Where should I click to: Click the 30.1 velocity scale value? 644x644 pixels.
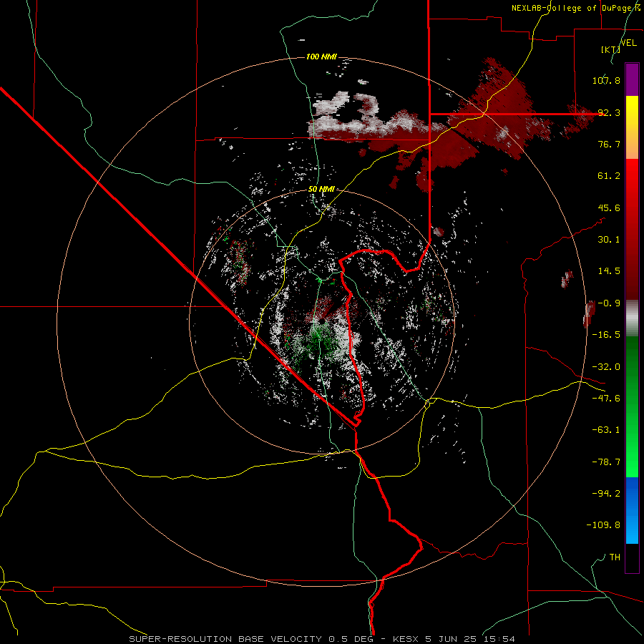pos(609,240)
